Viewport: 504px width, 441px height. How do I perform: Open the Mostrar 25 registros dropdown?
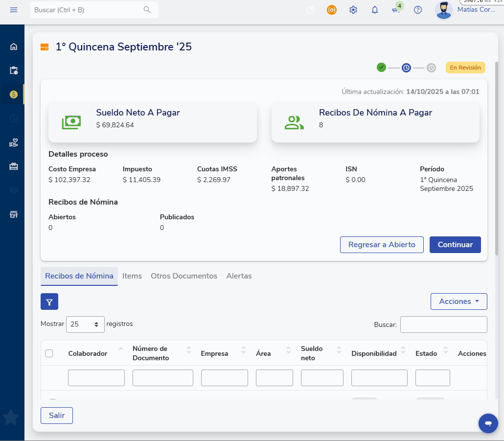tap(85, 324)
